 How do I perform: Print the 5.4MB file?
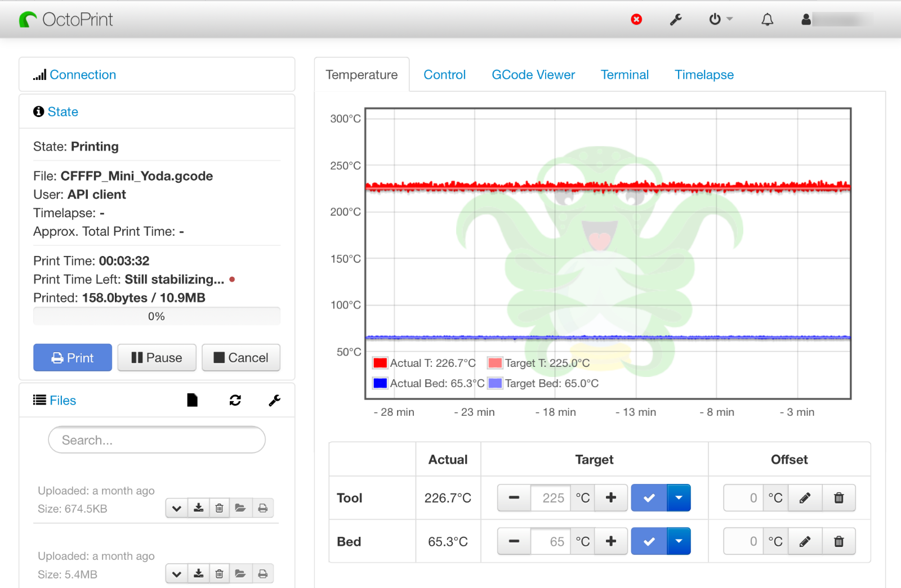tap(262, 574)
